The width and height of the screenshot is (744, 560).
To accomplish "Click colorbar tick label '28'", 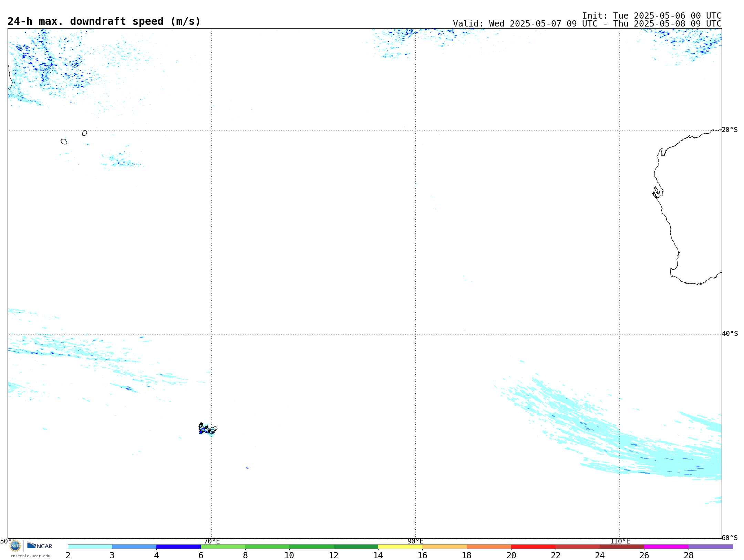I will (689, 555).
